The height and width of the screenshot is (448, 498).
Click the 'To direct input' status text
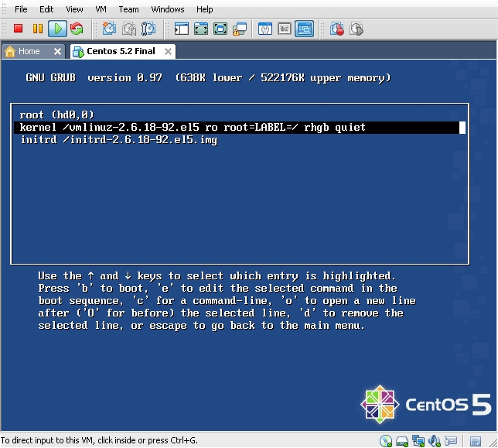(99, 440)
